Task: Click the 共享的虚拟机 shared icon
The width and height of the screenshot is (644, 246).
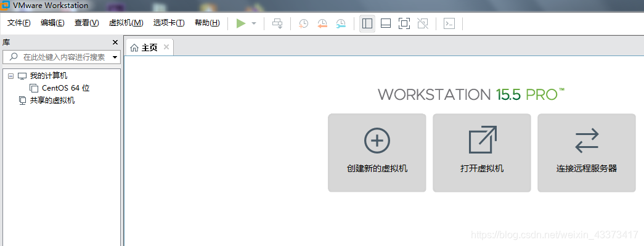Action: click(x=22, y=100)
